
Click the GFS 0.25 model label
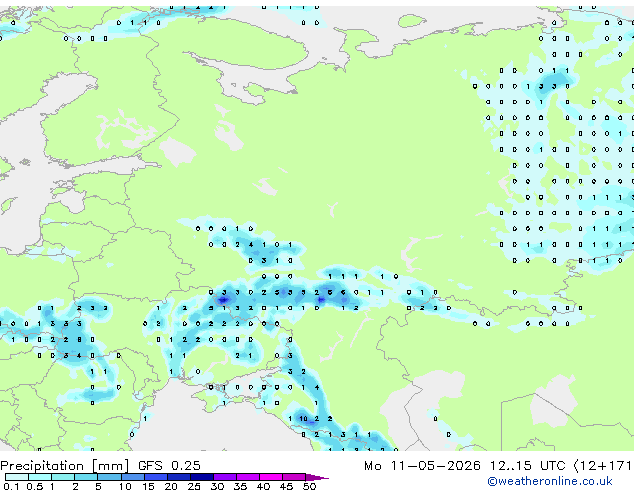coord(169,466)
